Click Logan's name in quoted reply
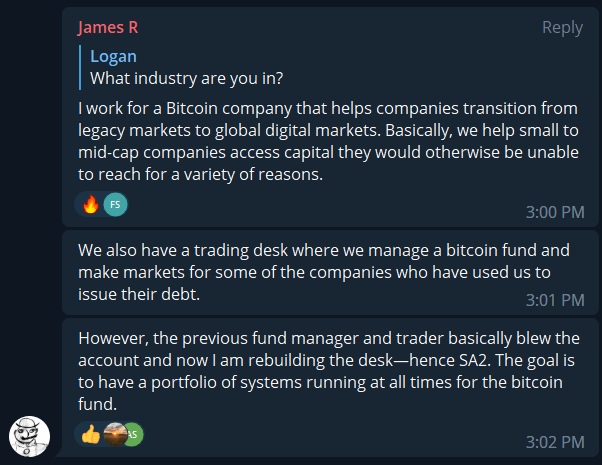 click(113, 56)
